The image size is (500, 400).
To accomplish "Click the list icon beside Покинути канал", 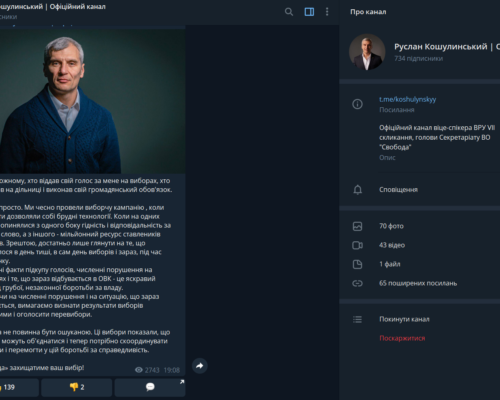I will pos(357,319).
